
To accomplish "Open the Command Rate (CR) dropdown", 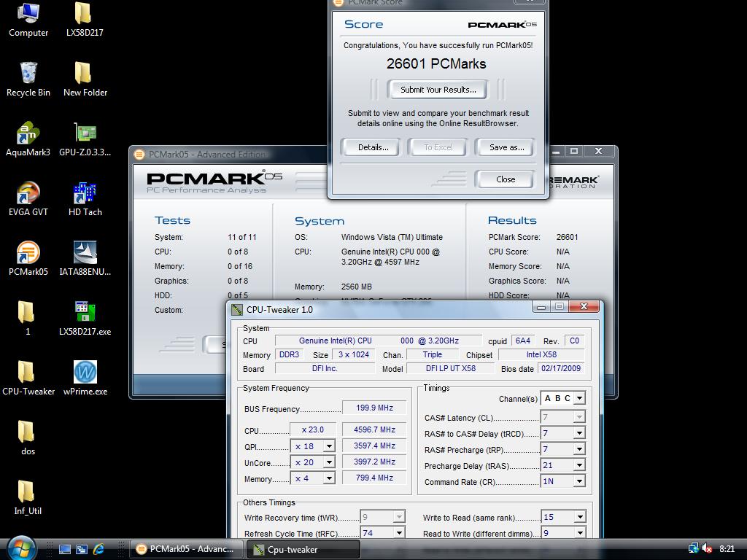I will (579, 481).
